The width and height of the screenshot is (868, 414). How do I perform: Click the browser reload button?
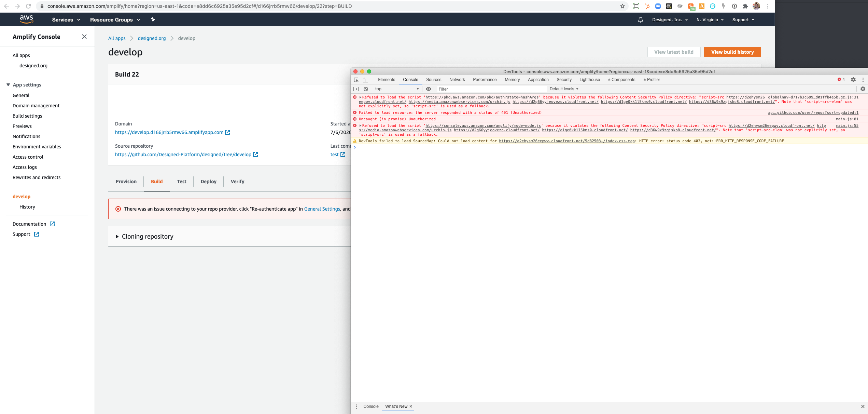[29, 6]
